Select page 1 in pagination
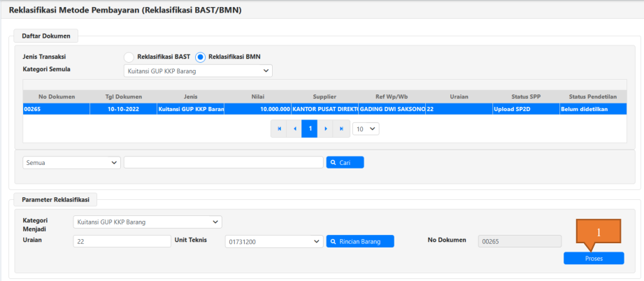This screenshot has height=281, width=644. (310, 129)
